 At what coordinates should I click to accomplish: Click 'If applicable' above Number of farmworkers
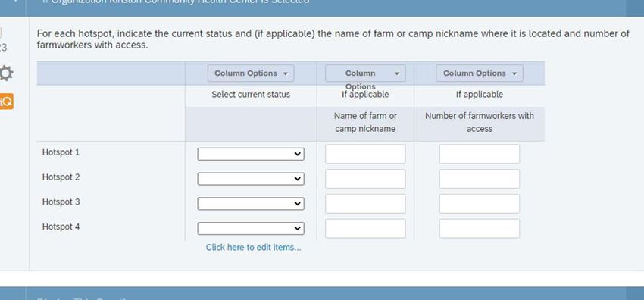tap(480, 95)
